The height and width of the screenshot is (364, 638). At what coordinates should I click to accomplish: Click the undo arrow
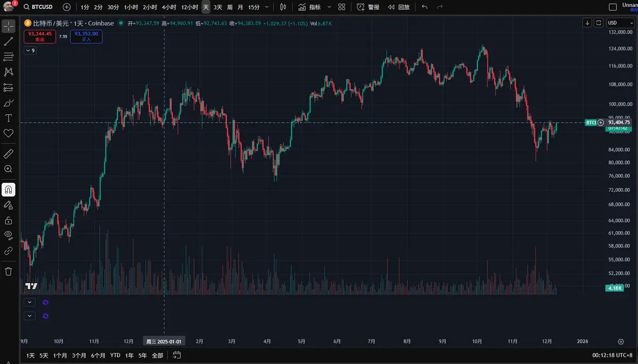424,7
